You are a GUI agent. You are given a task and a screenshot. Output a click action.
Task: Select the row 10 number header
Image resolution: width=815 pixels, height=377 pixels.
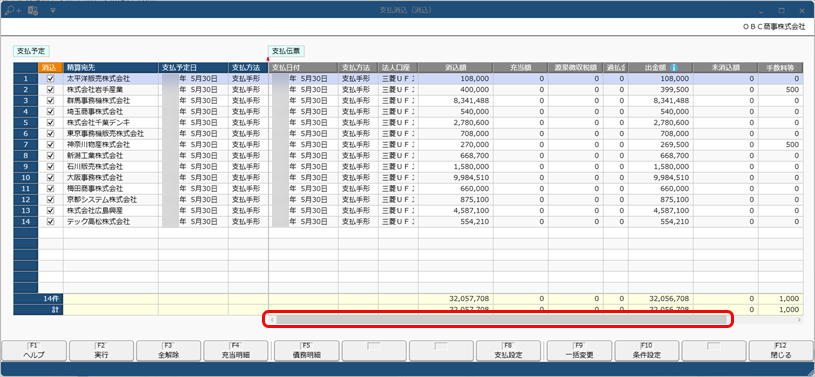coord(25,178)
